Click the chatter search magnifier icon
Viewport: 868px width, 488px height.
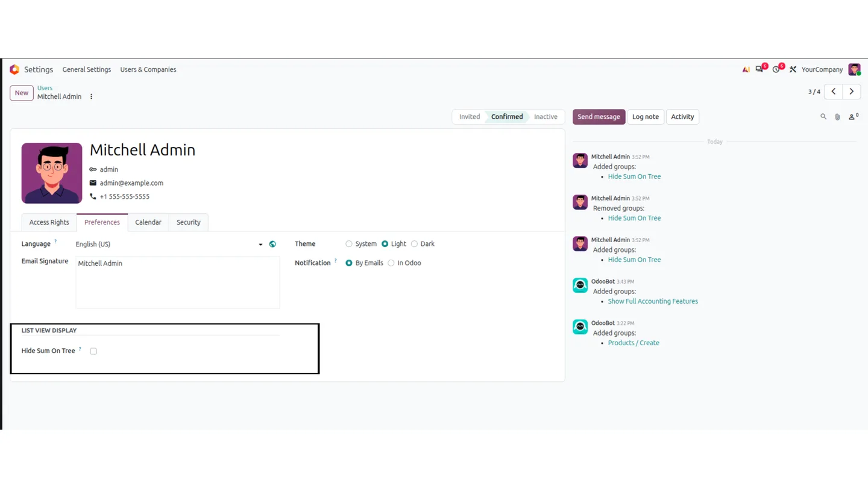pyautogui.click(x=823, y=117)
